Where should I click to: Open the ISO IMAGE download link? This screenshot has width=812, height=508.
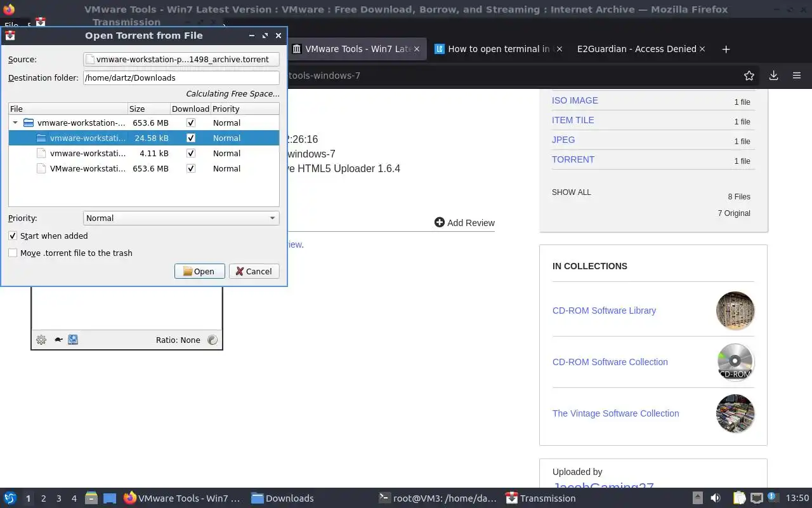[x=575, y=100]
